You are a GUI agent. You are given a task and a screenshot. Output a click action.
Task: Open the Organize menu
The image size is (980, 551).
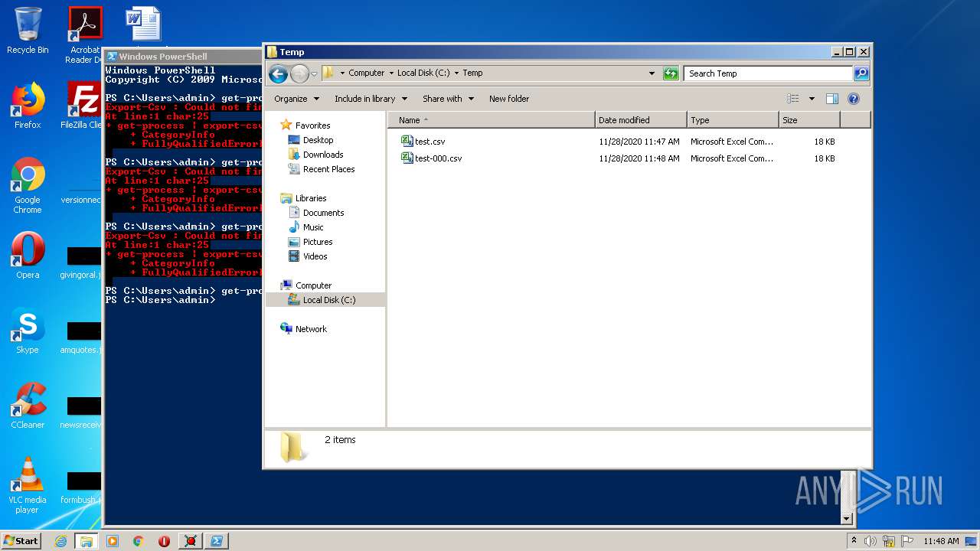tap(296, 99)
